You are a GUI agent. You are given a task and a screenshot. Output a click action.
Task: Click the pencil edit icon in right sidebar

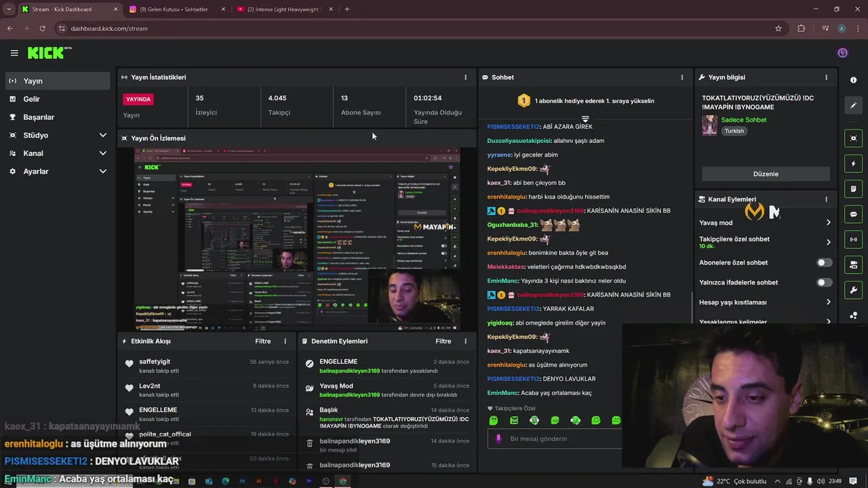click(853, 105)
